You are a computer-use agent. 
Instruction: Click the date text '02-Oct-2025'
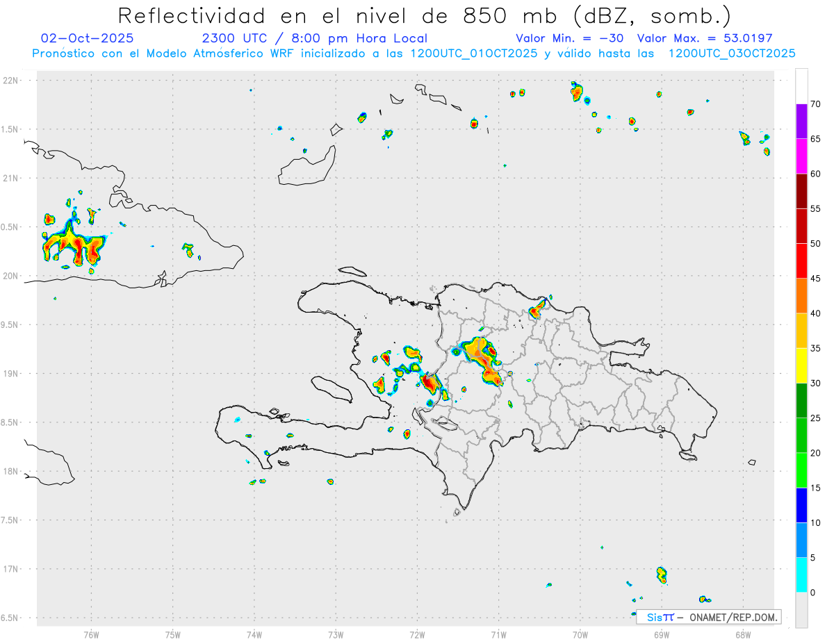tap(88, 38)
